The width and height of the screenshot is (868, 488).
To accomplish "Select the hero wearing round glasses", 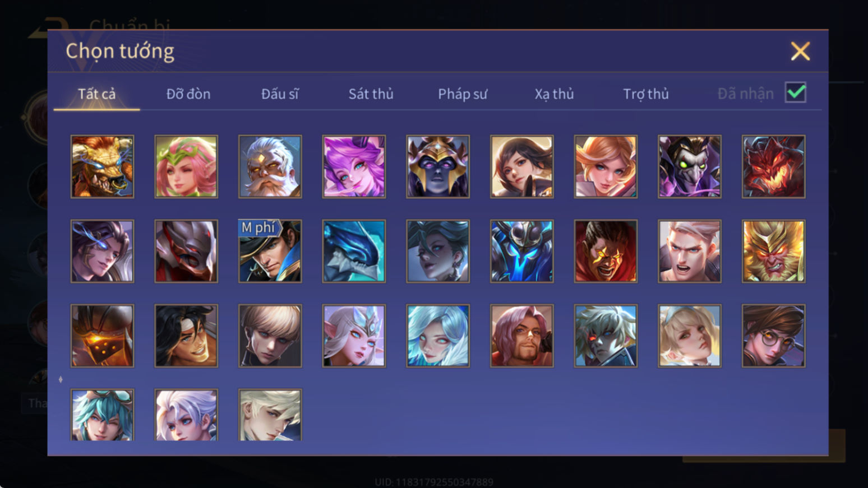I will [773, 336].
